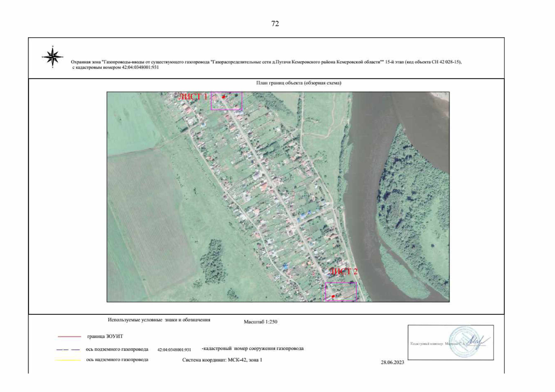555x392 pixels.
Task: Click the legend cadastral number 42:04:0348001:931
Action: pos(174,350)
